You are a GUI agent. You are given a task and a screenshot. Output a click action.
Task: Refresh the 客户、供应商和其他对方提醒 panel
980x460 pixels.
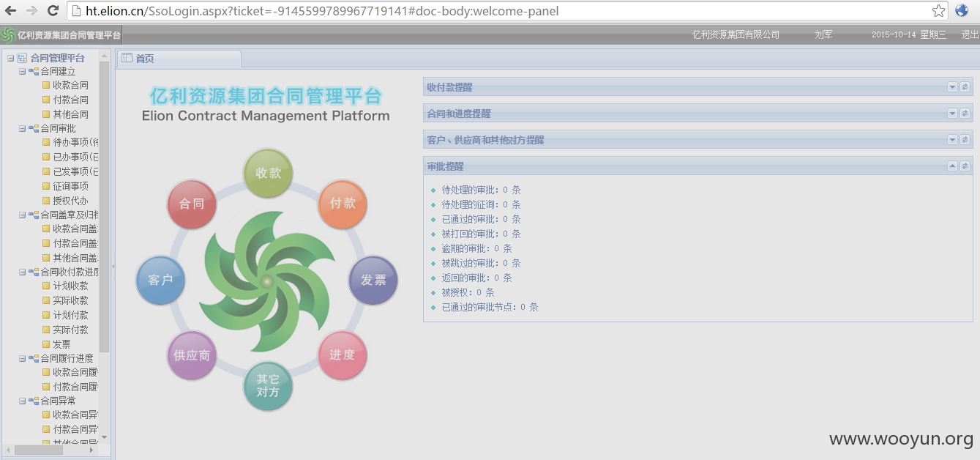965,140
